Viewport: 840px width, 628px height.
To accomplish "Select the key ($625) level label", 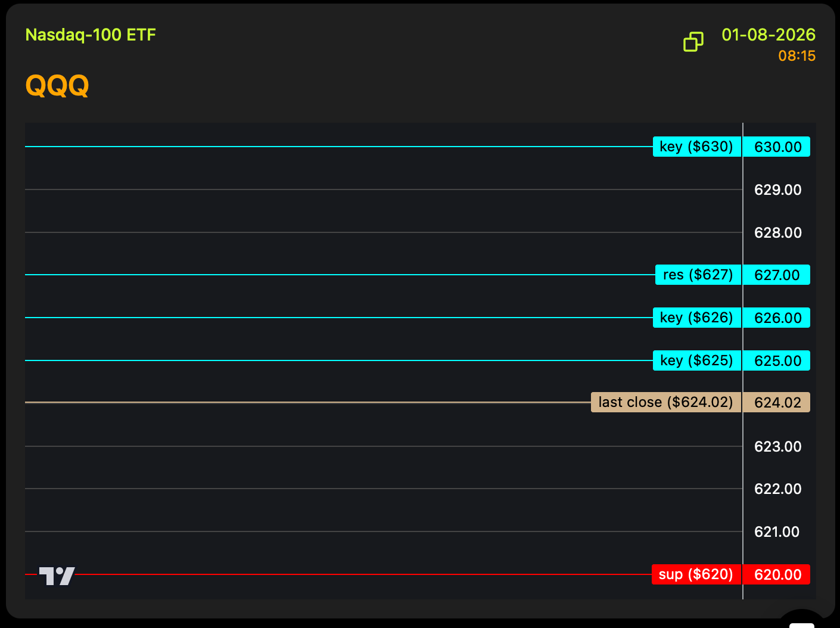I will click(x=696, y=360).
